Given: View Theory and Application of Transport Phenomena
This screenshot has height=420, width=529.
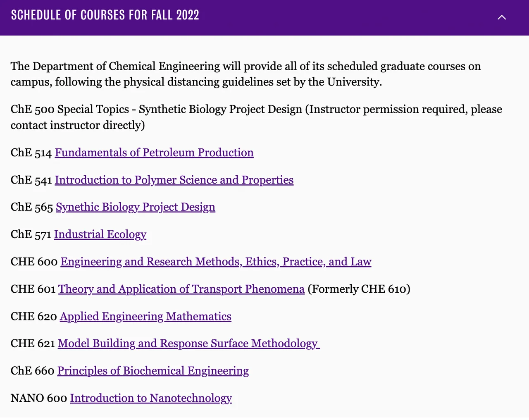Looking at the screenshot, I should tap(181, 289).
